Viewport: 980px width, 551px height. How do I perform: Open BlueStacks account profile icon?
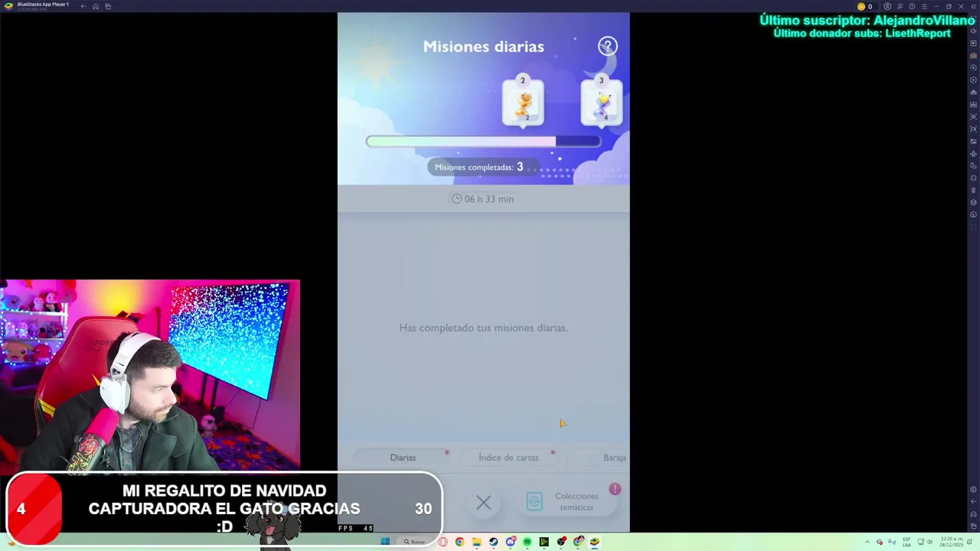[x=887, y=6]
